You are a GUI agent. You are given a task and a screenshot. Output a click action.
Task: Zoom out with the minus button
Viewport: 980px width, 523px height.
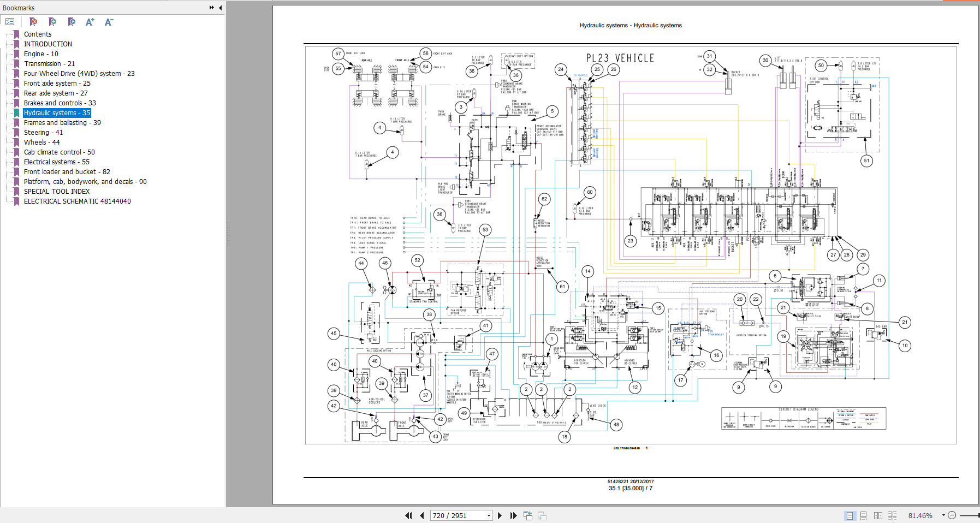[952, 515]
